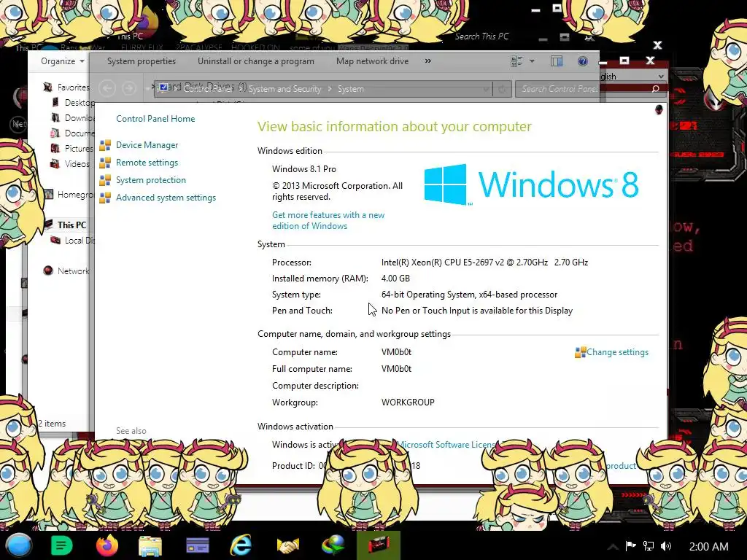Screen dimensions: 747x560
Task: Click Map network drive toolbar button
Action: 372,61
